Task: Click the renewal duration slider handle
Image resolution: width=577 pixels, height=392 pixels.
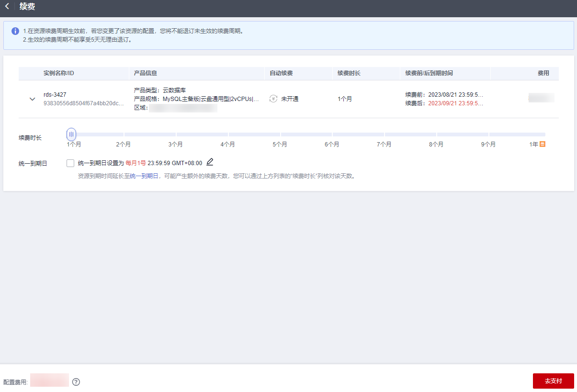Action: click(71, 134)
